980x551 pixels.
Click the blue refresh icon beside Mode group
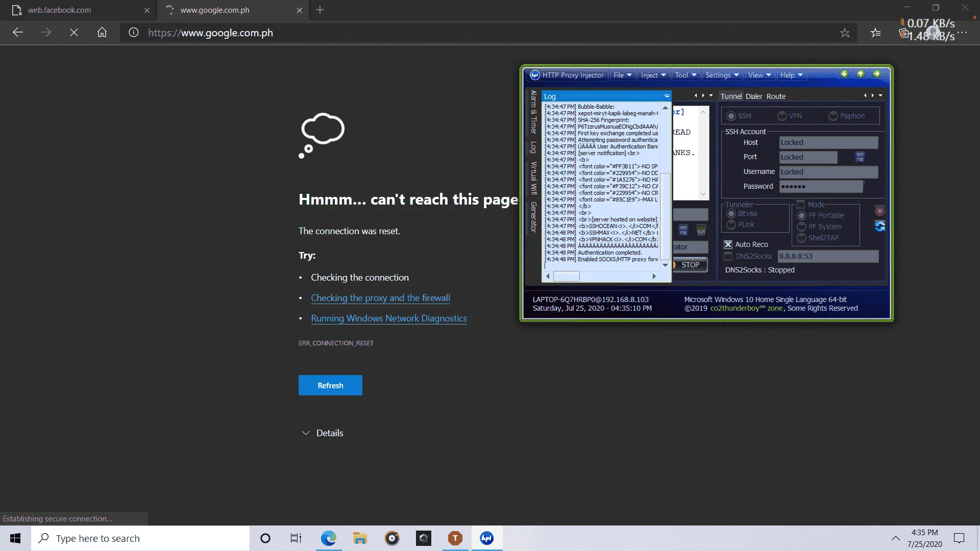[879, 226]
